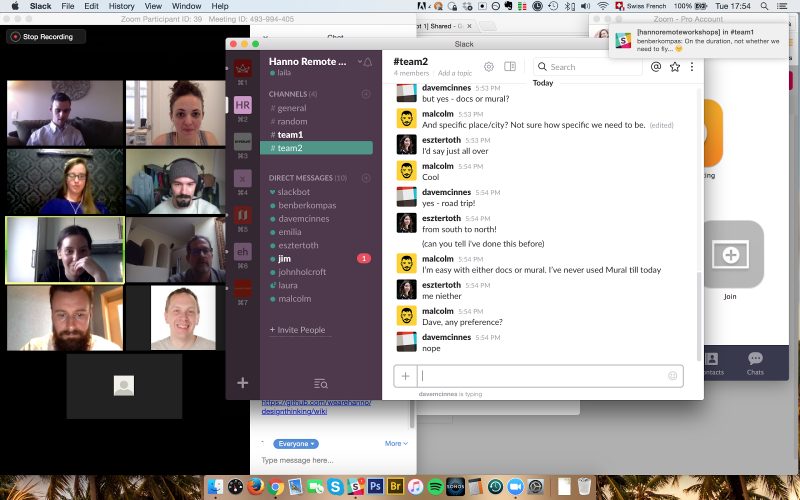The height and width of the screenshot is (500, 800).
Task: Select the highlighted speaker video thumbnail
Action: (x=65, y=249)
